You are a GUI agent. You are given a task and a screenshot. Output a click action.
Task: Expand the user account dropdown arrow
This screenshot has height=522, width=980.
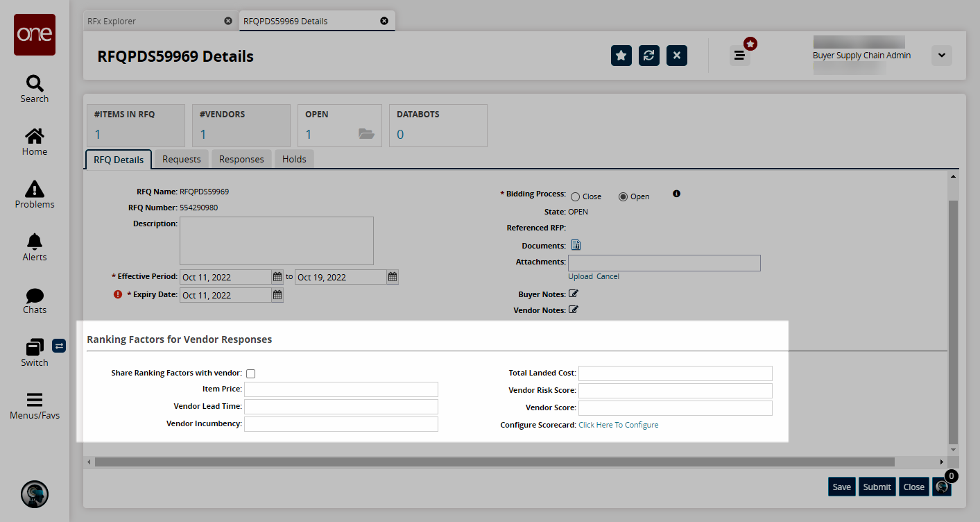[x=941, y=56]
